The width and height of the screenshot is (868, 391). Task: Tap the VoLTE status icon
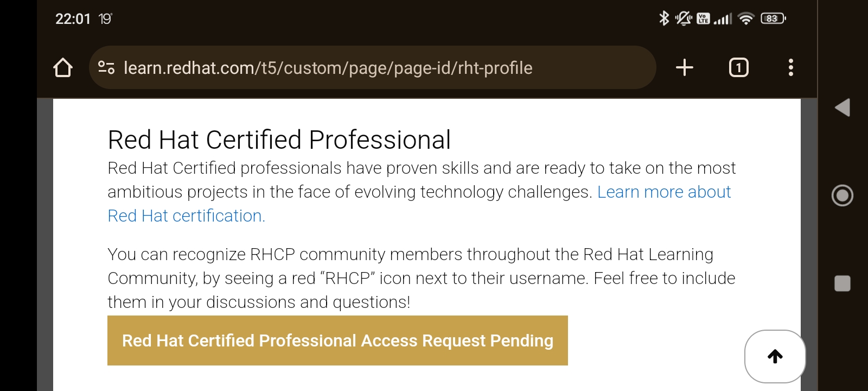coord(703,18)
